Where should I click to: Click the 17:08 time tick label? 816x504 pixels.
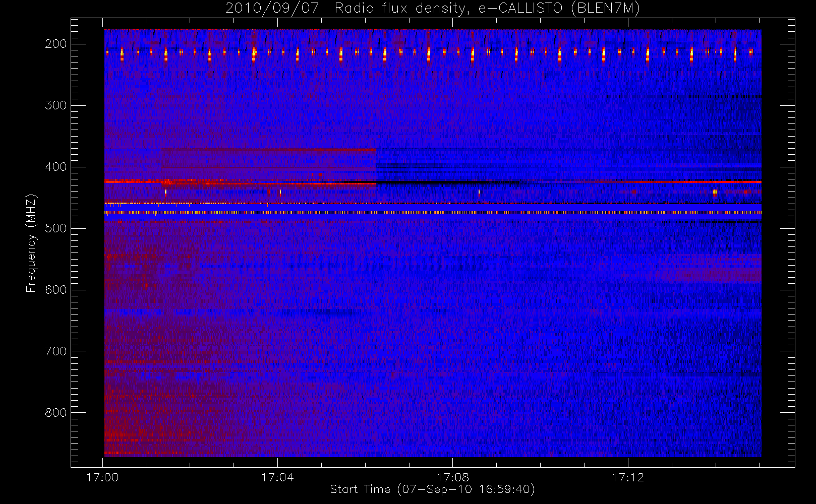pyautogui.click(x=452, y=477)
